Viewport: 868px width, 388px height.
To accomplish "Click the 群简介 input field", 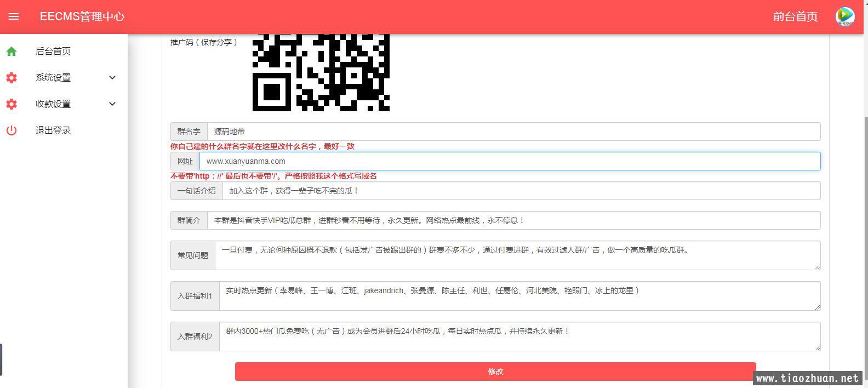I will pos(513,220).
